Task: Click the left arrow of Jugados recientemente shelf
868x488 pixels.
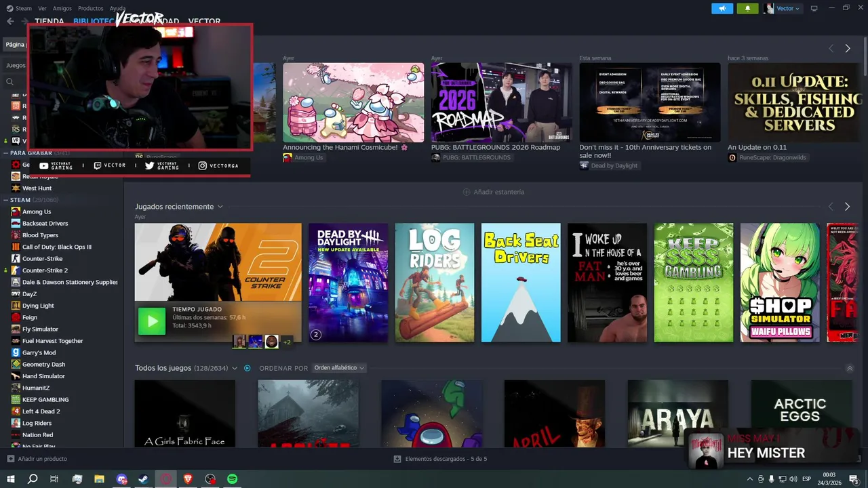Action: [831, 206]
